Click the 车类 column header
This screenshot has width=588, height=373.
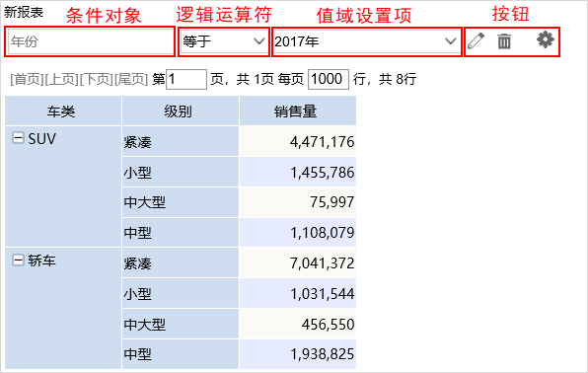point(63,111)
